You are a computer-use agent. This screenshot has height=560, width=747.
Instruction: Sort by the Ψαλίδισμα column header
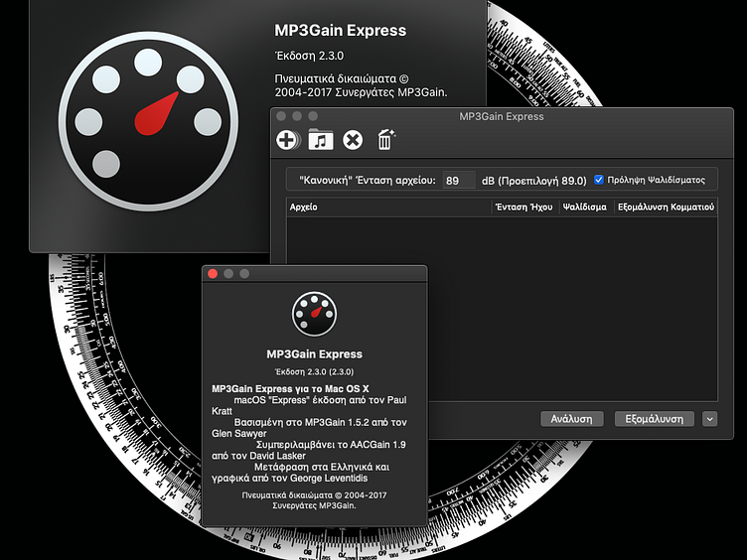point(586,208)
